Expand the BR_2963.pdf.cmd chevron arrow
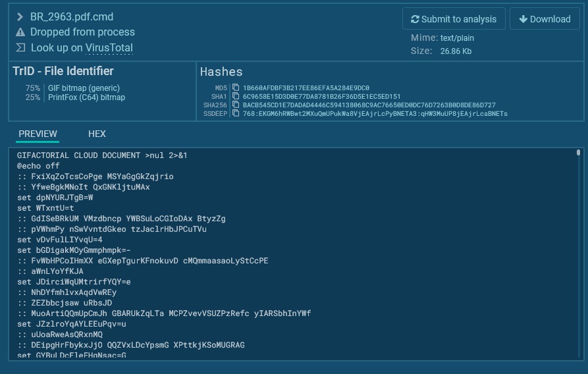The image size is (588, 374). [x=20, y=17]
